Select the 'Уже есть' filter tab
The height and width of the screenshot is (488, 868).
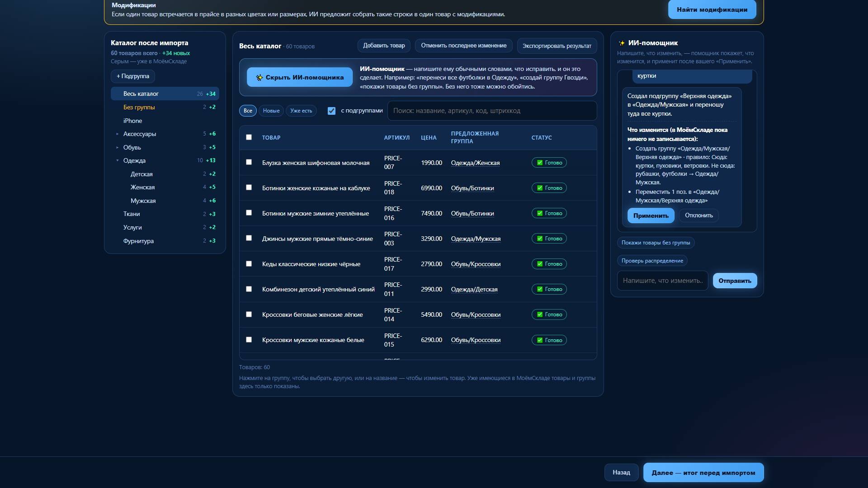pyautogui.click(x=301, y=111)
